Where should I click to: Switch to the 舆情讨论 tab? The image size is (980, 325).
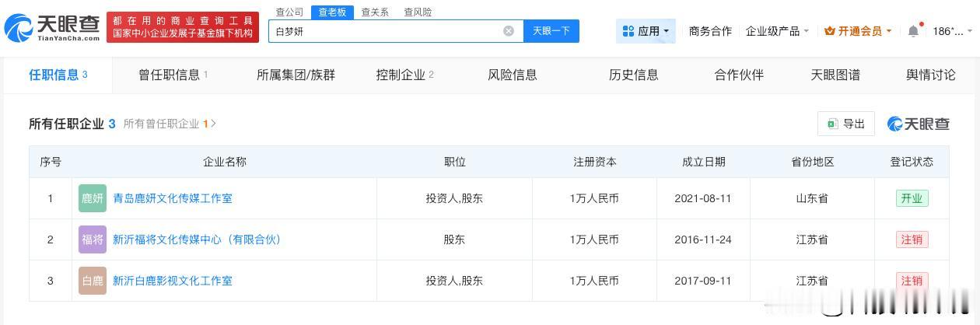click(x=931, y=75)
